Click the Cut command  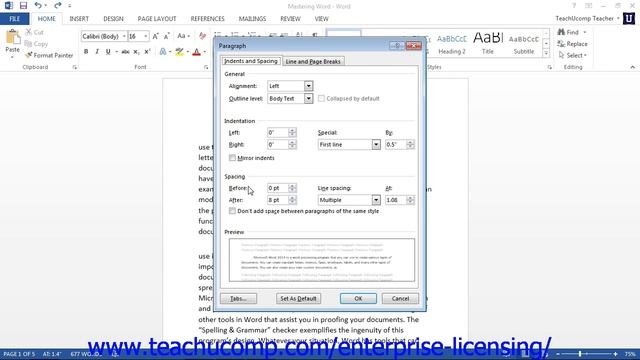pos(34,32)
